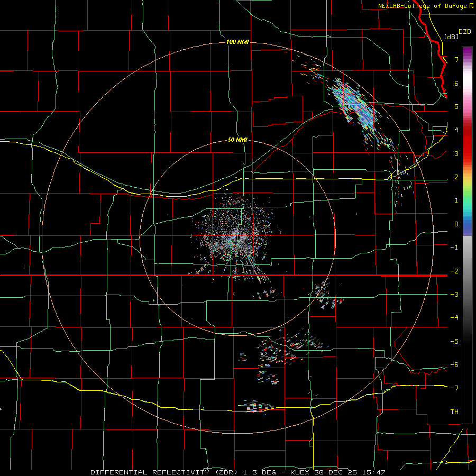Click the 1 value on color scale
This screenshot has height=476, width=476.
click(x=456, y=200)
